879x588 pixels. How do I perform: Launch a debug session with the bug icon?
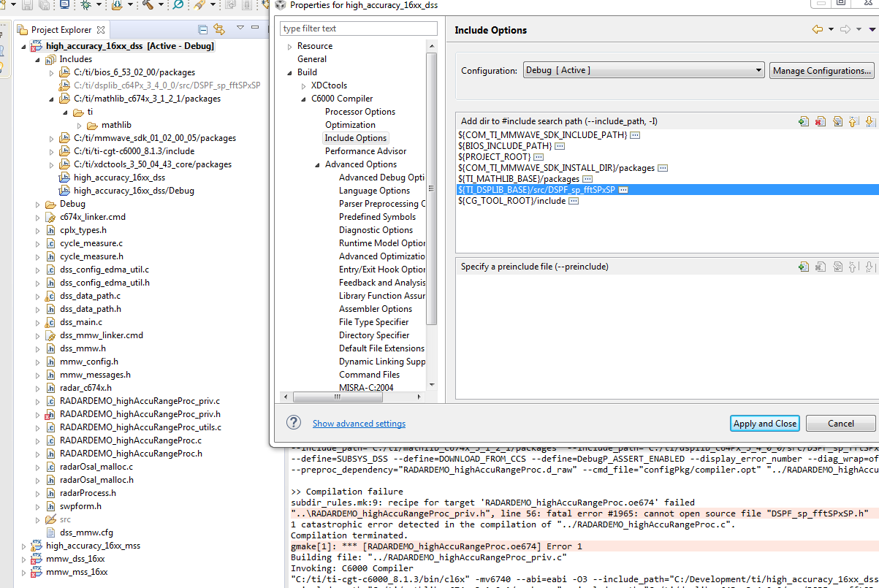tap(85, 6)
